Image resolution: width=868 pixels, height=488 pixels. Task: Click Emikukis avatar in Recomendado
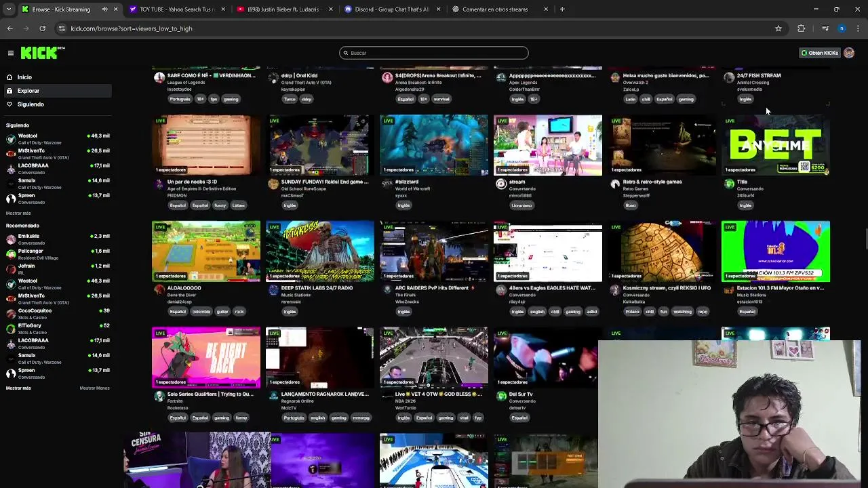coord(11,239)
